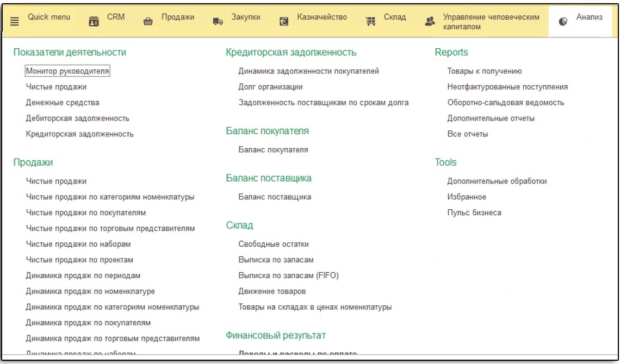
Task: Open Динамика продаж по периодам
Action: [83, 276]
